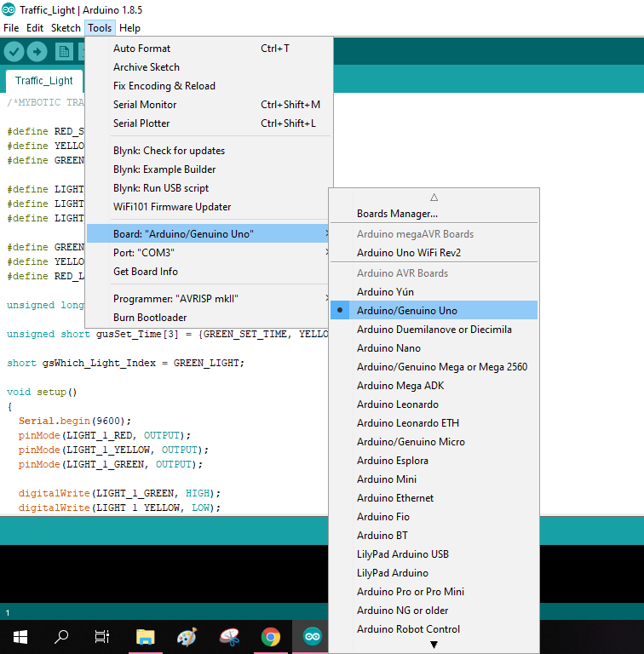Select the Arduino BT board
This screenshot has height=654, width=644.
(434, 536)
